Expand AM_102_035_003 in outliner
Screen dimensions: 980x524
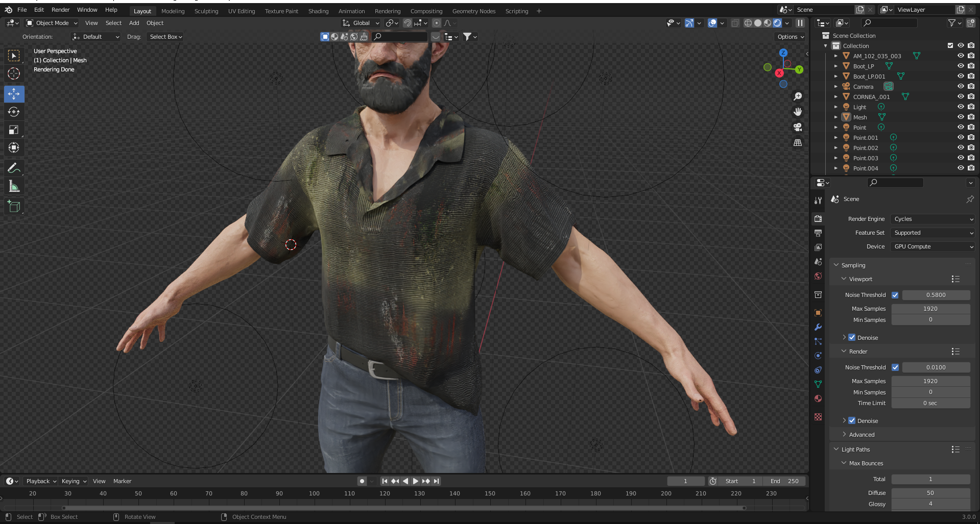[836, 56]
